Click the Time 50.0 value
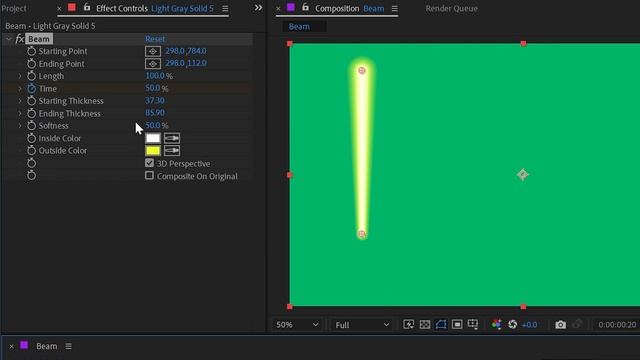The image size is (640, 360). click(x=153, y=88)
